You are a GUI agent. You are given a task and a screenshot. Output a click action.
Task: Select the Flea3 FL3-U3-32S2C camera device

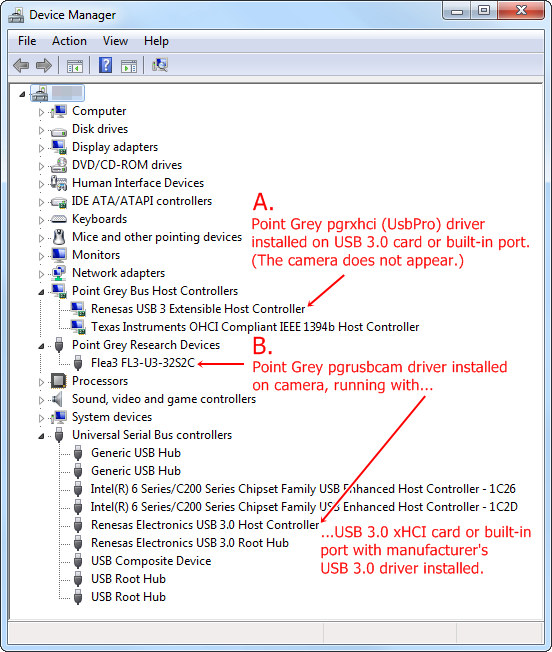(143, 363)
